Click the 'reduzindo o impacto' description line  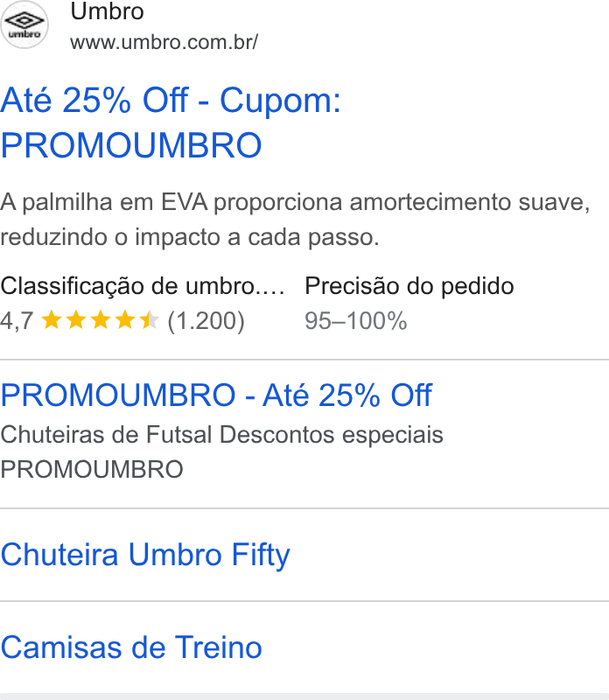click(190, 237)
